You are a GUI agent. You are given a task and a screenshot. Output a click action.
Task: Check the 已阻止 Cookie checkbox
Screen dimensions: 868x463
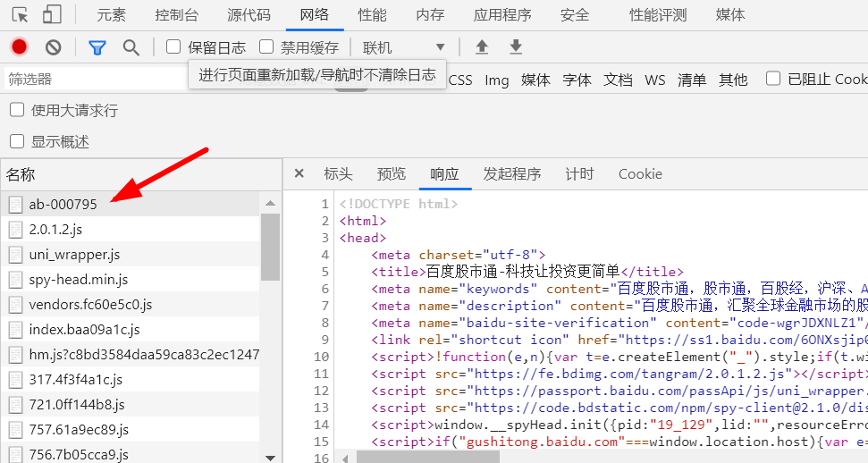click(773, 79)
